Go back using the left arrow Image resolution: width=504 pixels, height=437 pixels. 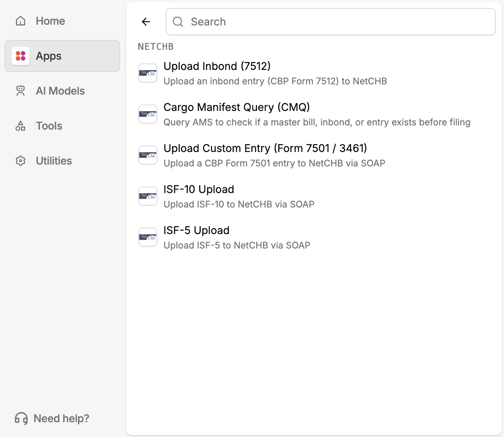(x=146, y=22)
